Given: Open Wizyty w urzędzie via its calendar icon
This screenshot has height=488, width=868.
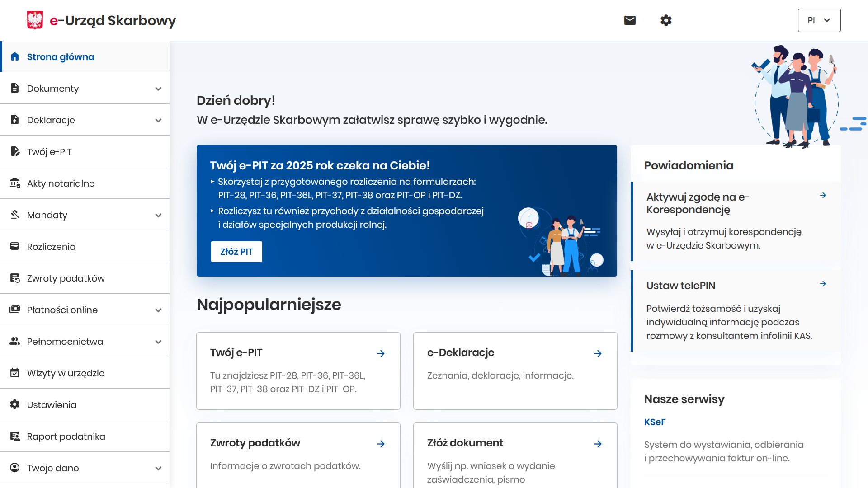Looking at the screenshot, I should tap(15, 373).
